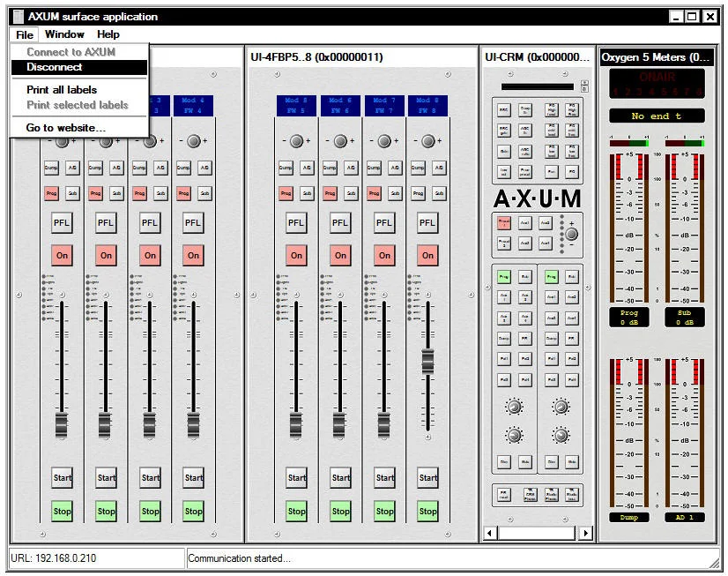728x576 pixels.
Task: Click Start on the Mod 7 strip
Action: (x=384, y=477)
